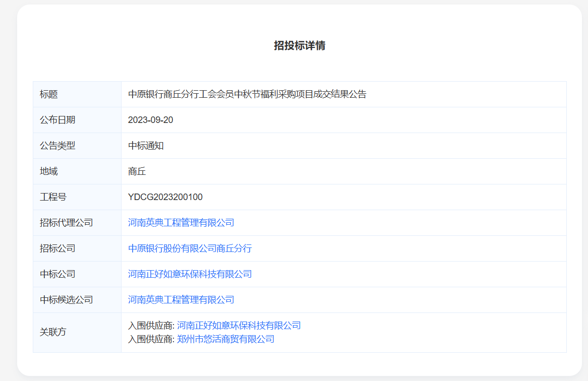Open the 中标公司 row's 河南正好如意环保科技有限公司 link
588x381 pixels.
[190, 274]
